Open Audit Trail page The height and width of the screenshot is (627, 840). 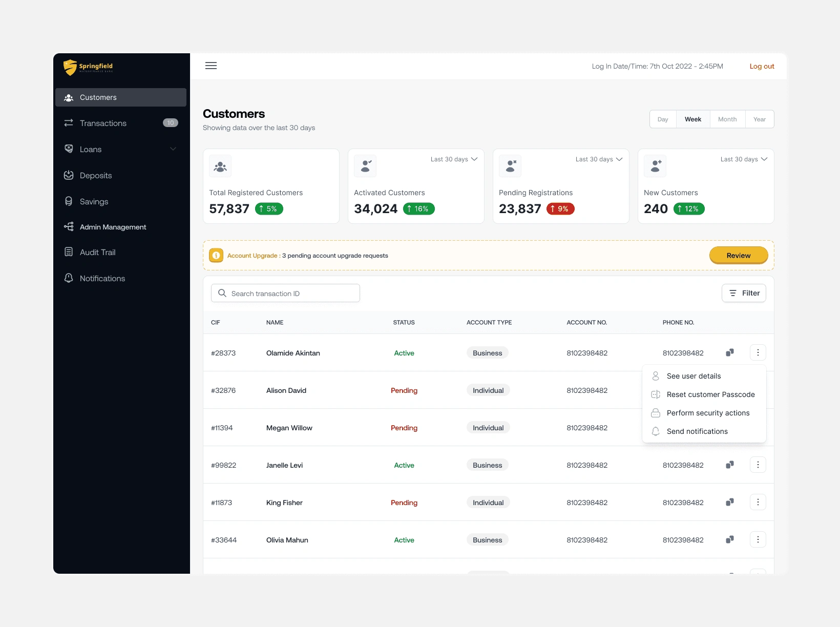tap(121, 252)
